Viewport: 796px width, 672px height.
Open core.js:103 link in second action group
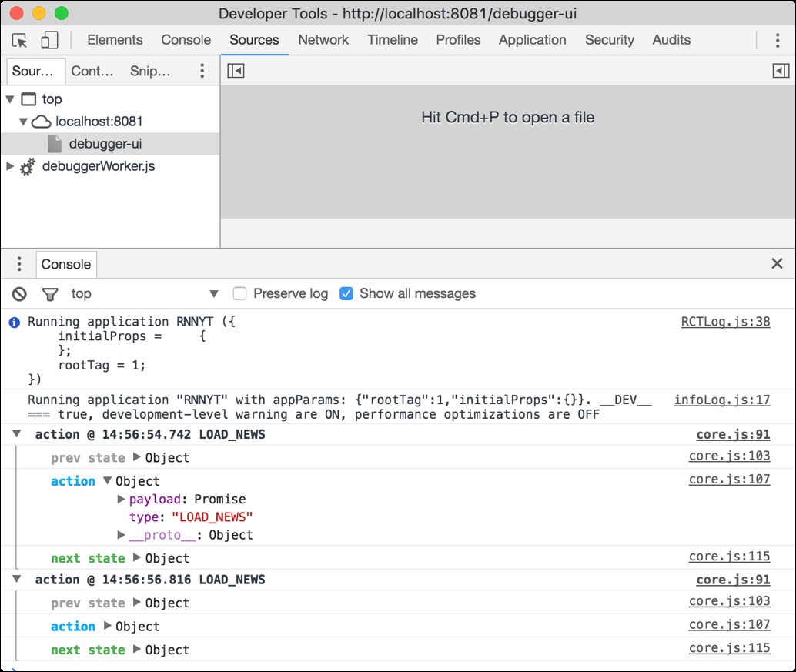tap(730, 601)
